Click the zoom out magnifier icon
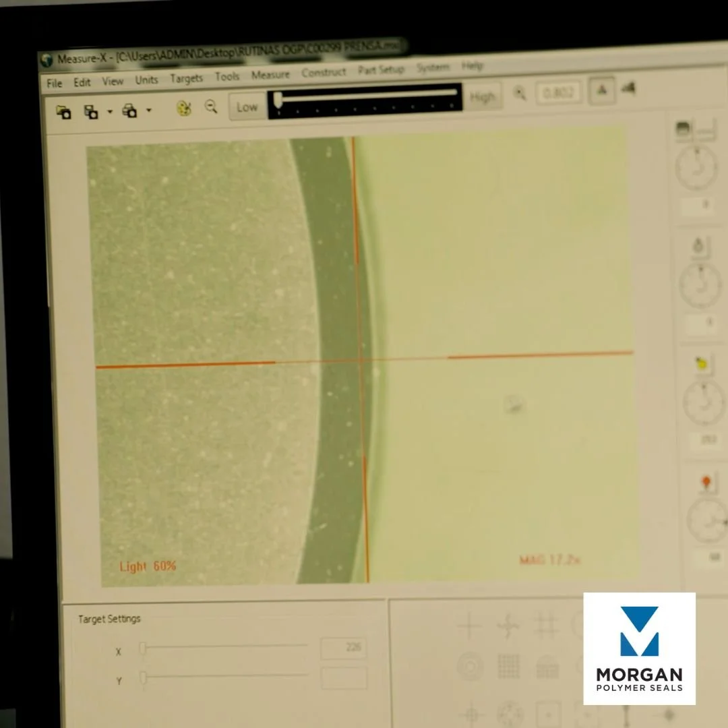Viewport: 728px width, 728px height. [x=211, y=107]
